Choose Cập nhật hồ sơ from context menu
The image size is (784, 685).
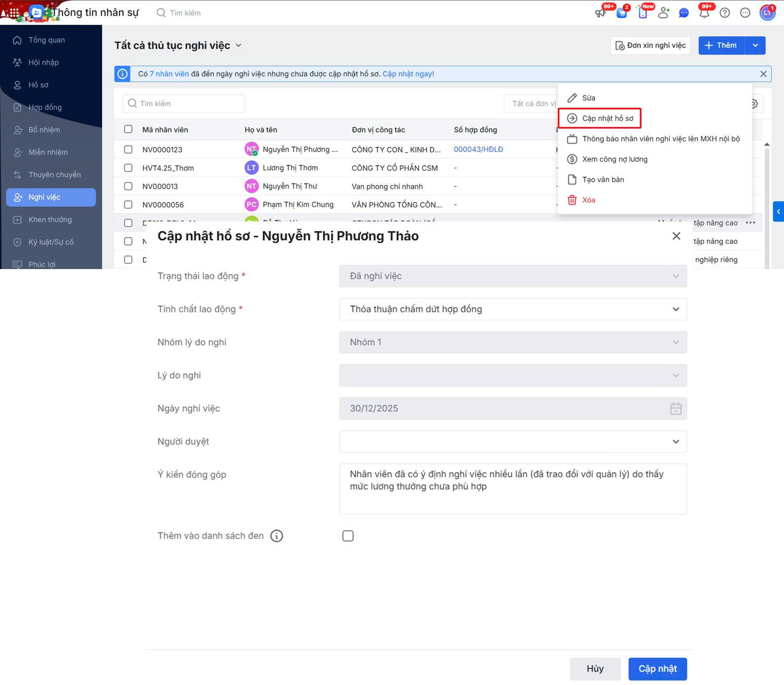point(607,118)
